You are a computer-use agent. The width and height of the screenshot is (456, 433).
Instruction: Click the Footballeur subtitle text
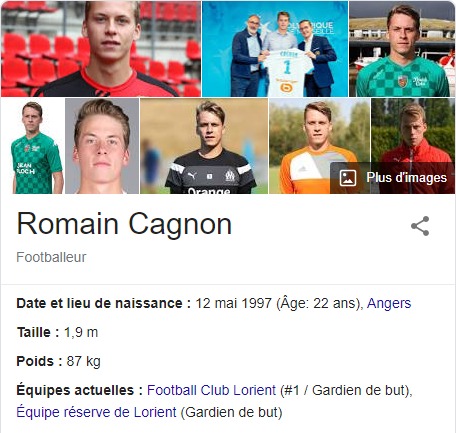pyautogui.click(x=51, y=257)
